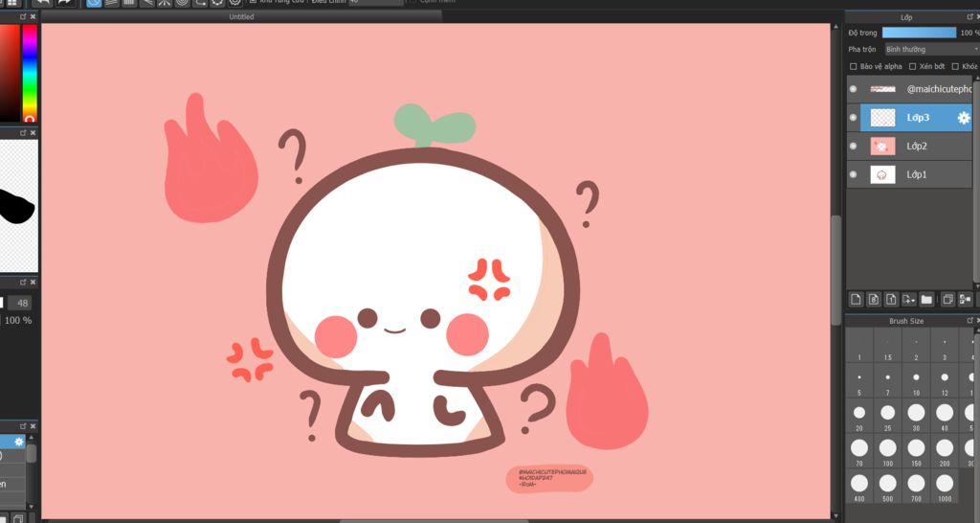
Task: Select brush size 1.5
Action: pos(887,346)
